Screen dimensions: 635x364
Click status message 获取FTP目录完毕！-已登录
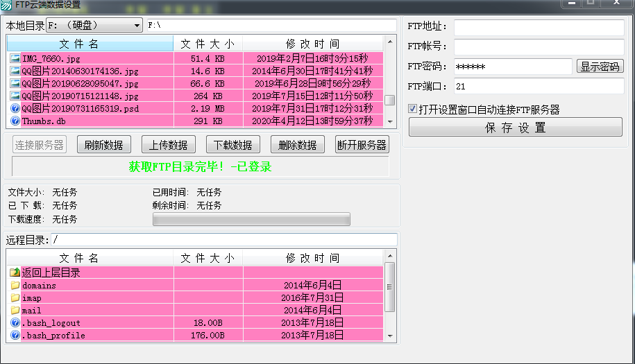click(200, 166)
